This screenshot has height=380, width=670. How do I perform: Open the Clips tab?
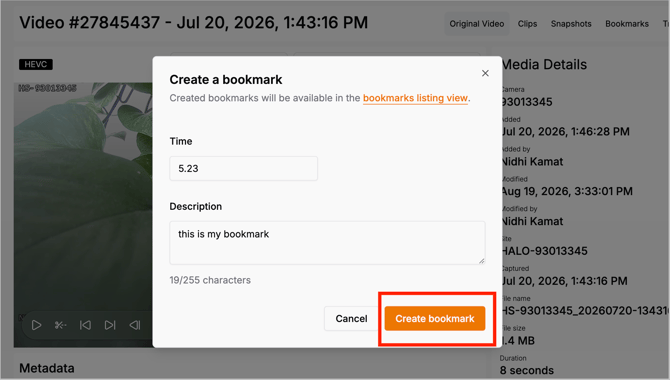click(527, 24)
